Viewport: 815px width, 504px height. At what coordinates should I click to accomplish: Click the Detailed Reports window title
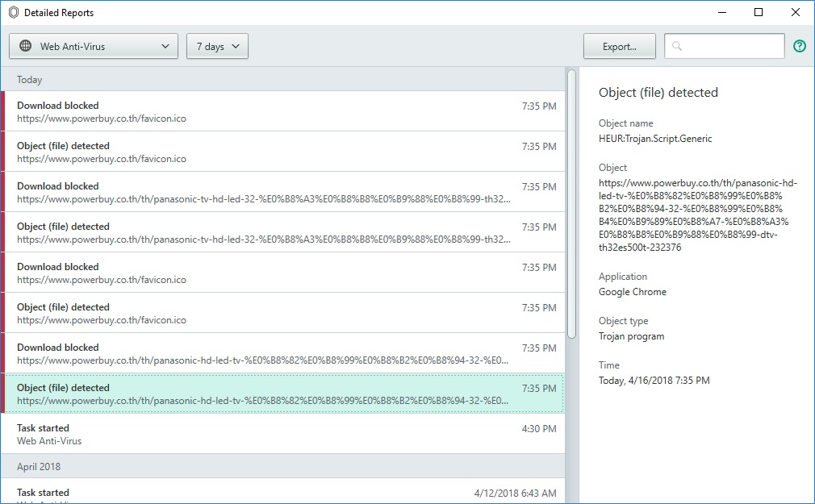(59, 13)
